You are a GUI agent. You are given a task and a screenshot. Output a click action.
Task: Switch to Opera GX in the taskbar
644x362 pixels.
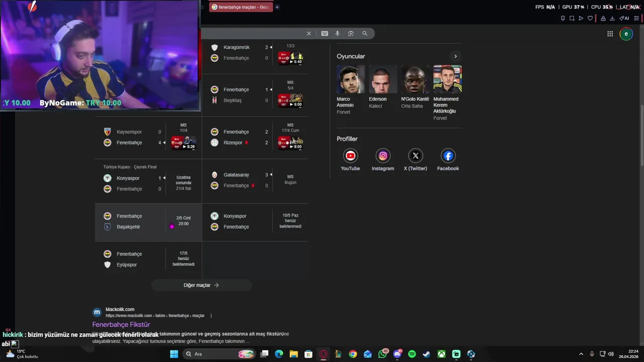pyautogui.click(x=324, y=354)
